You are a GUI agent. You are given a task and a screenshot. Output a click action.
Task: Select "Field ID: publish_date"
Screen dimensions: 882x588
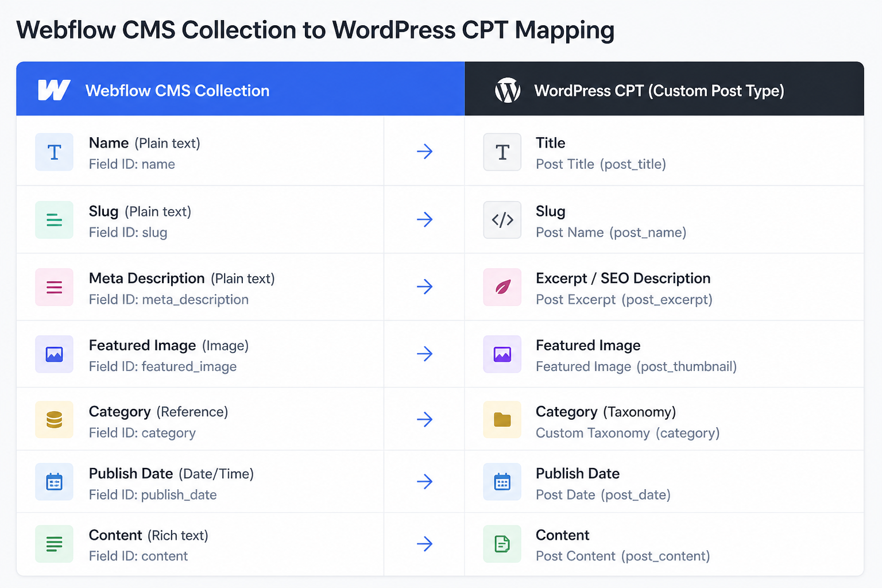(153, 495)
